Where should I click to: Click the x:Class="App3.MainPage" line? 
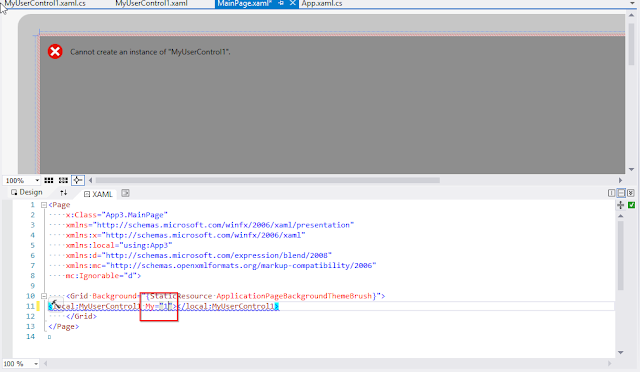(117, 215)
